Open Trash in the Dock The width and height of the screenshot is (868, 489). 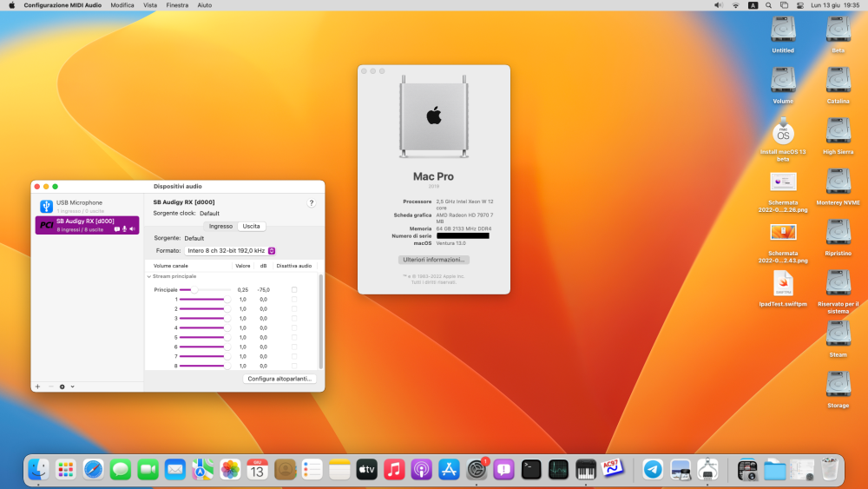[x=830, y=470]
